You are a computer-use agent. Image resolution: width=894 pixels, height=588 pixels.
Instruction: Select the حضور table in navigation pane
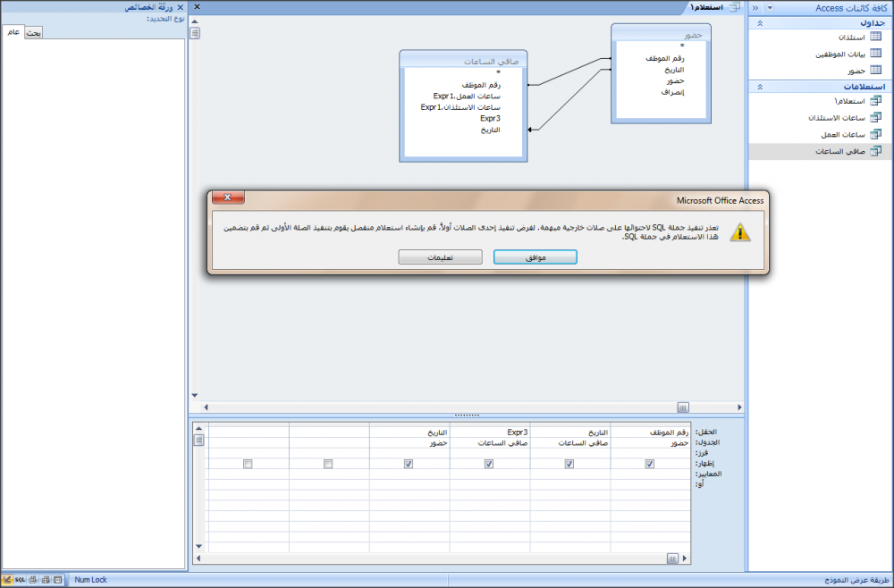pyautogui.click(x=855, y=70)
